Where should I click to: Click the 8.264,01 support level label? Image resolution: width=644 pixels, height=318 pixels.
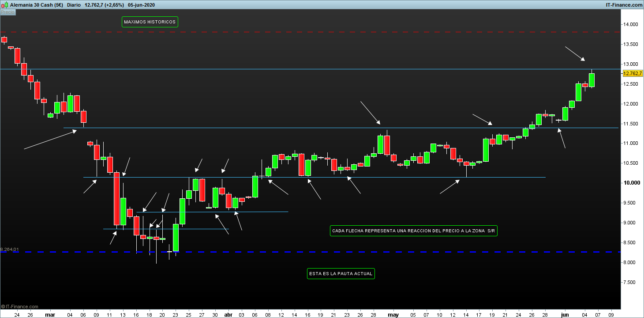tap(10, 250)
